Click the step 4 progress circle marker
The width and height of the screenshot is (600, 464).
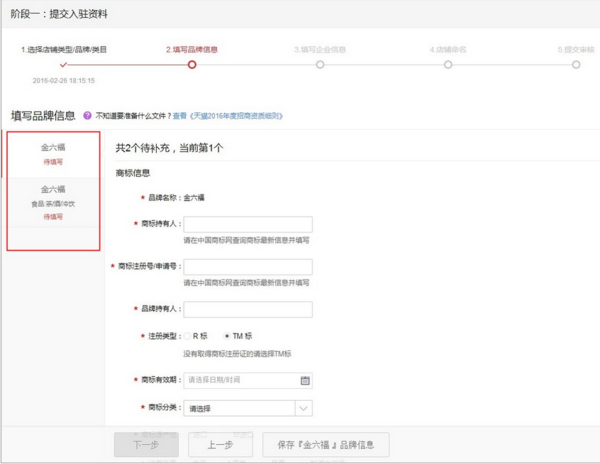coord(448,65)
